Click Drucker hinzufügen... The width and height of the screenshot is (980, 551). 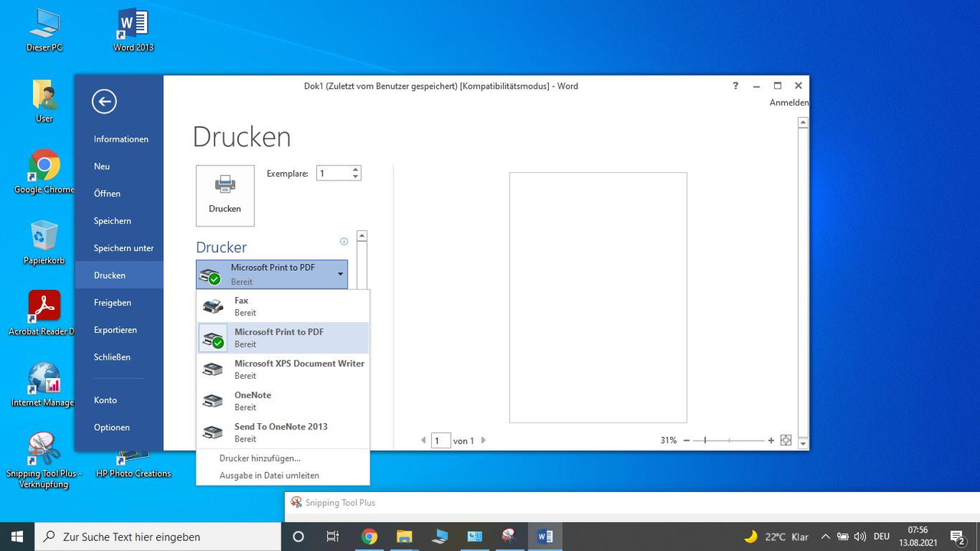point(260,458)
